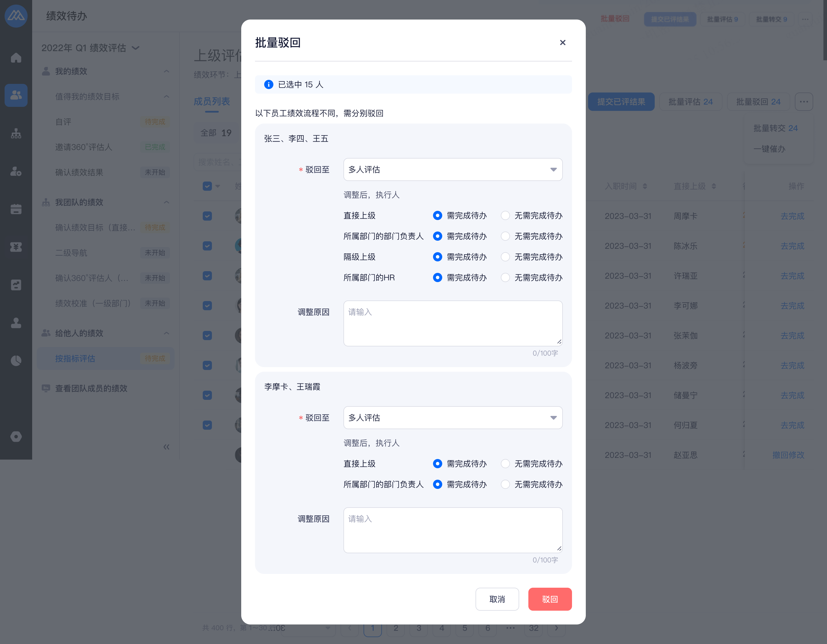Click the home icon in left sidebar
Viewport: 827px width, 644px height.
pos(16,57)
